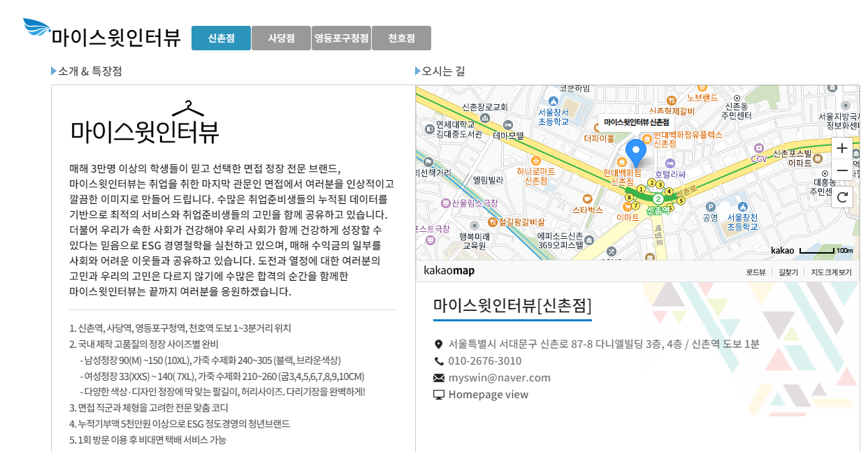This screenshot has height=452, width=868.
Task: Zoom in the map with plus button
Action: [842, 148]
